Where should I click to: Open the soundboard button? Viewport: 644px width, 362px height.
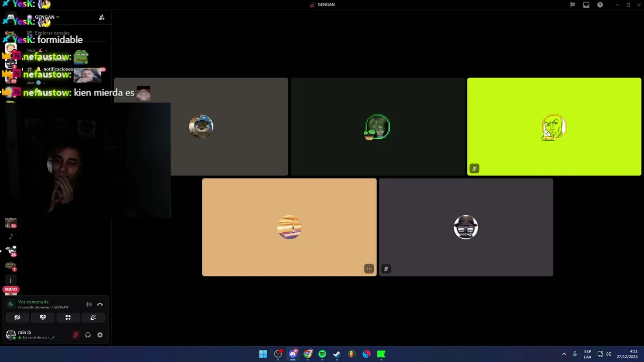[93, 317]
